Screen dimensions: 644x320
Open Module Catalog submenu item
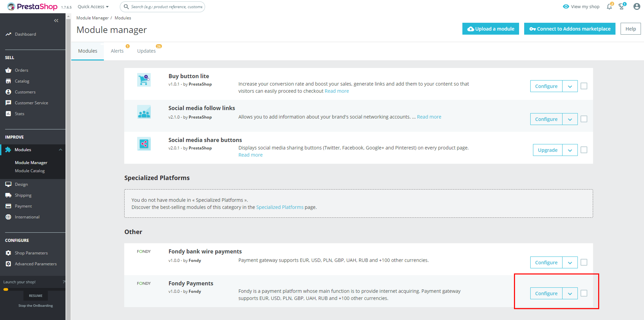(30, 171)
